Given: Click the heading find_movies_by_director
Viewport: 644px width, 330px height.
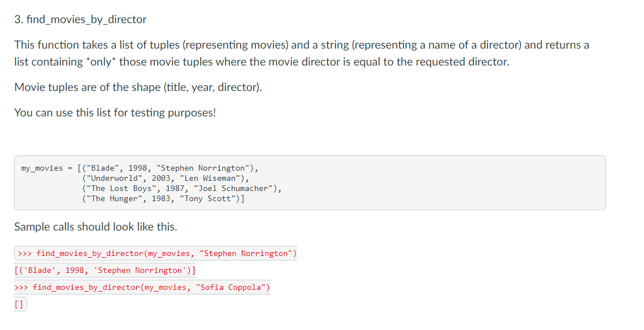Looking at the screenshot, I should pyautogui.click(x=80, y=19).
